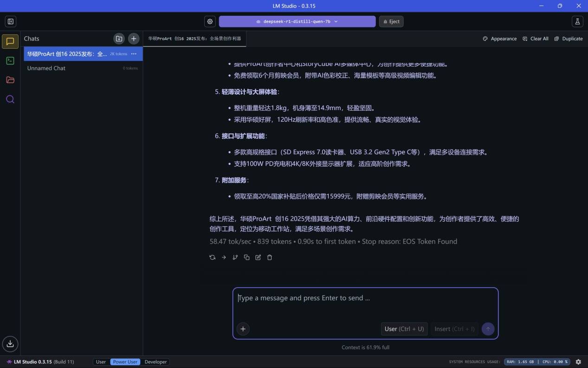Continue the assistant message with arrow icon
588x368 pixels.
(224, 257)
